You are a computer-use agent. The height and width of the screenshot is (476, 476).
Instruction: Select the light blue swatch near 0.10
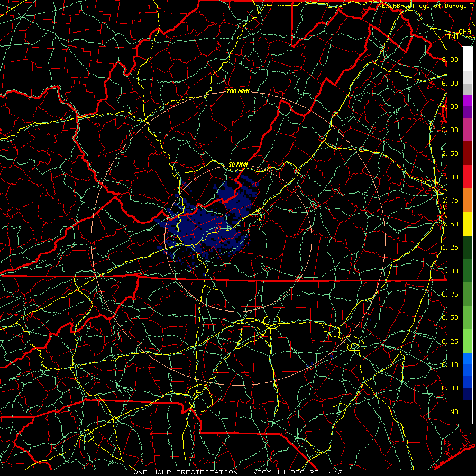coord(467,359)
